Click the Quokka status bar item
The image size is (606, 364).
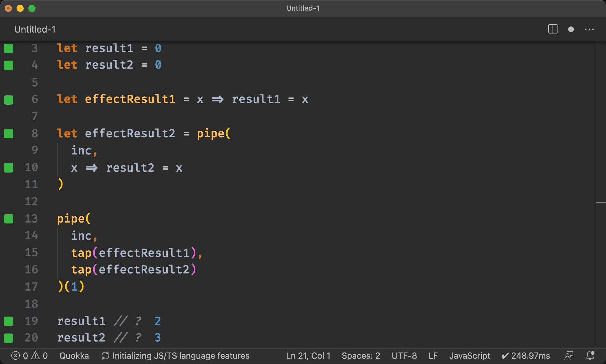click(74, 355)
